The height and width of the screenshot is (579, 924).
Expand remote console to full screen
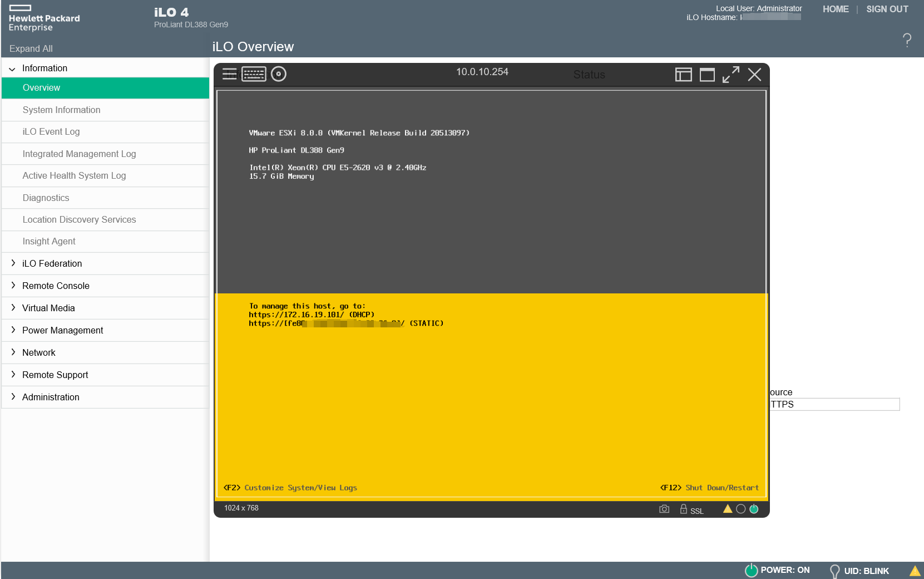(x=730, y=75)
